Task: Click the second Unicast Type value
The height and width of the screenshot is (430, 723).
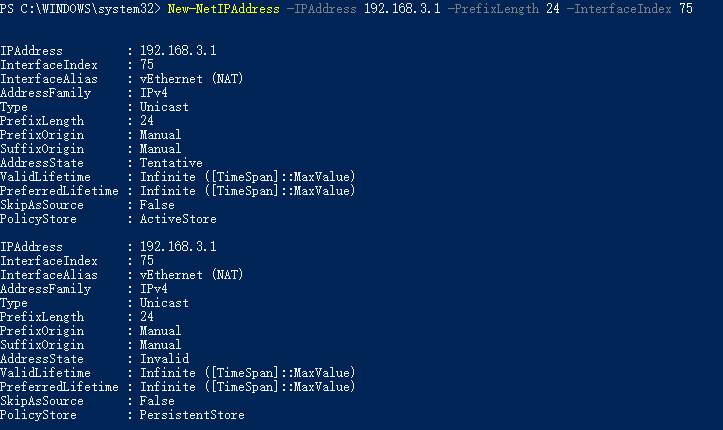Action: coord(164,303)
